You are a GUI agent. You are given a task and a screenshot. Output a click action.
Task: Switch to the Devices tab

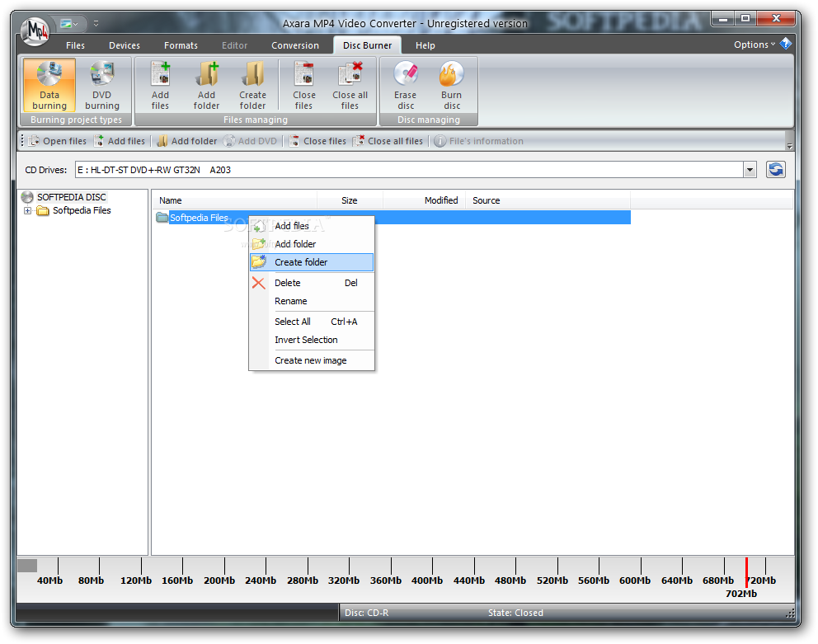pos(125,45)
